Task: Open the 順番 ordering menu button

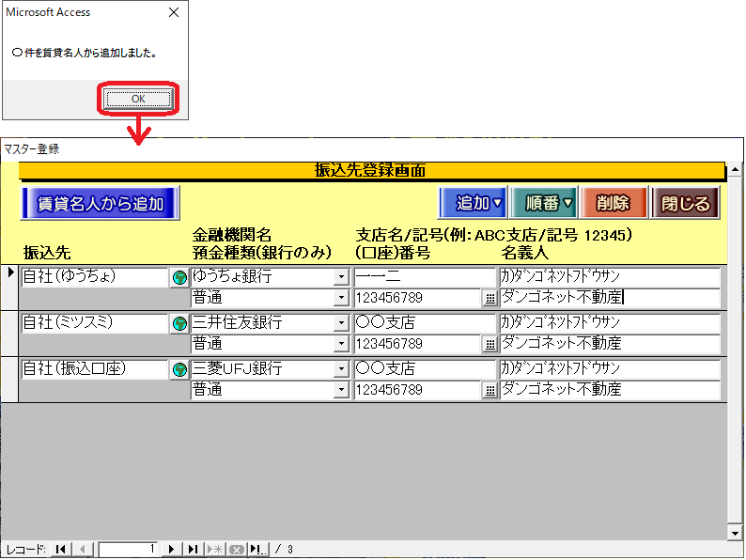Action: coord(542,203)
